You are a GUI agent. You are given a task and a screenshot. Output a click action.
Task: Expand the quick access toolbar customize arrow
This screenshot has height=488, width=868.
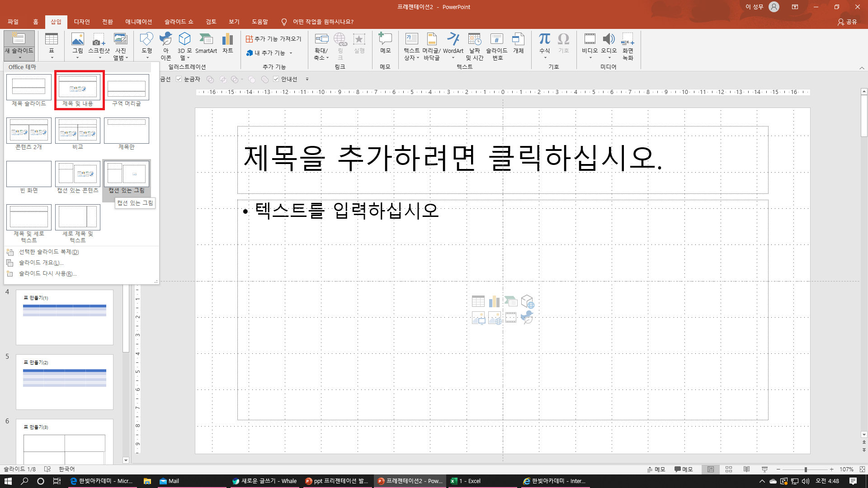(307, 79)
